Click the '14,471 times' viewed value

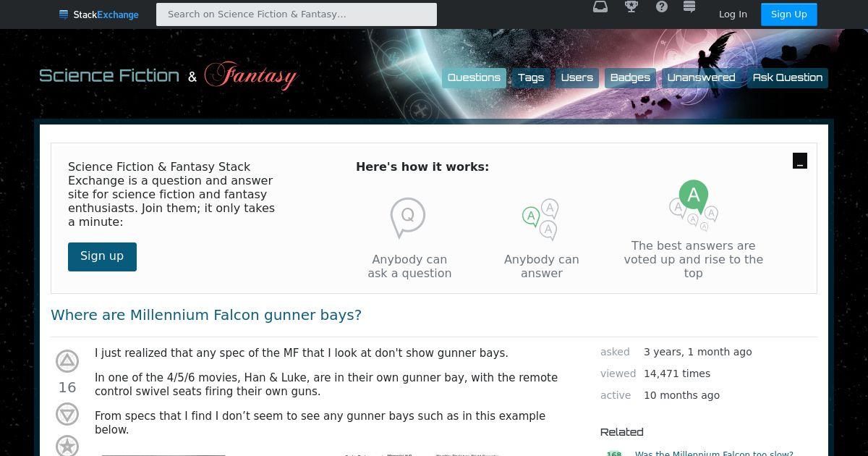[x=677, y=373]
